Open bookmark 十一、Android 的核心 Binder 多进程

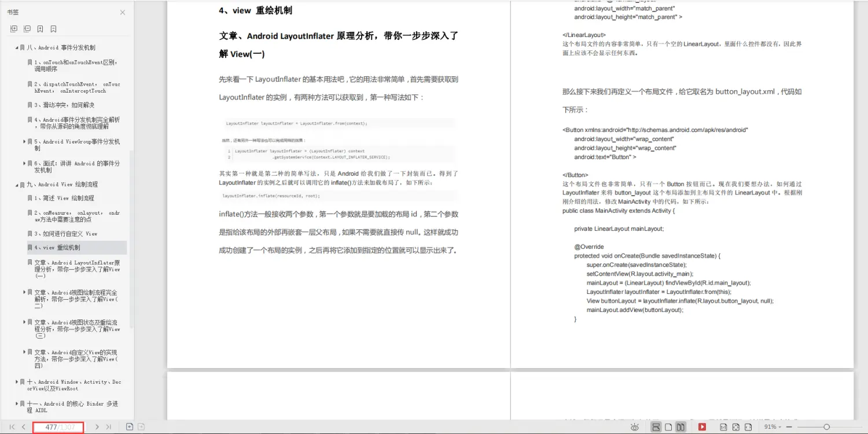click(x=73, y=407)
